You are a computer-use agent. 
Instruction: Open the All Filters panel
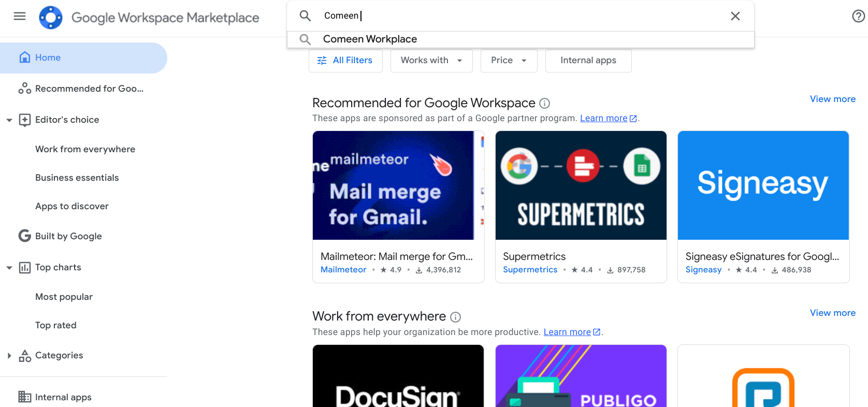pyautogui.click(x=345, y=61)
